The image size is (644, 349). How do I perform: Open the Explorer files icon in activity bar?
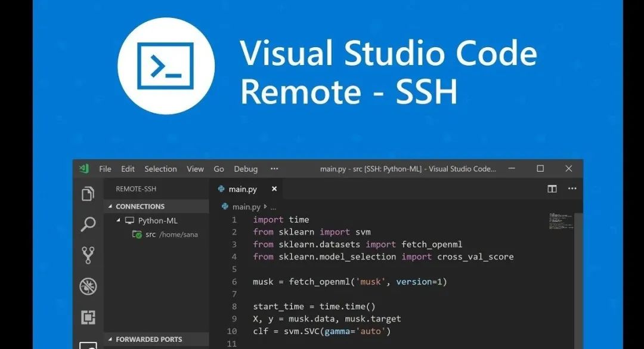pos(88,194)
